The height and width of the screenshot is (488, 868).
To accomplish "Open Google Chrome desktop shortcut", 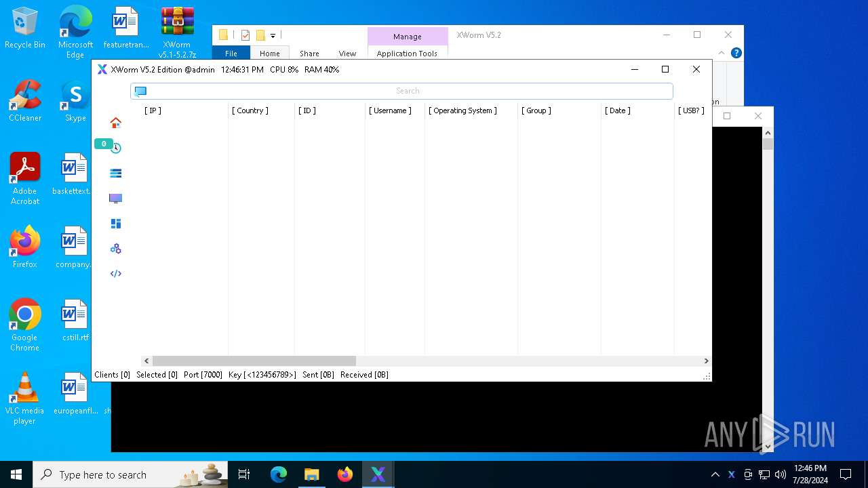I will (25, 325).
